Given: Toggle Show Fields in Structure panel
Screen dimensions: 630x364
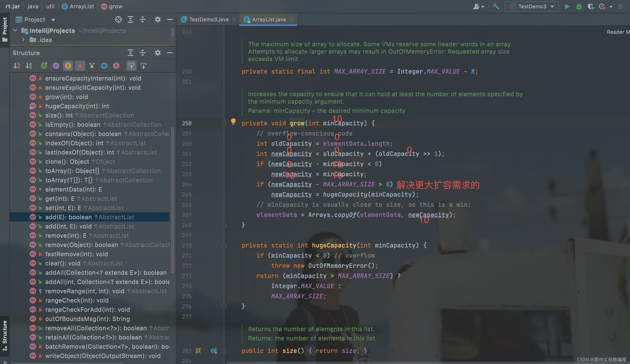Looking at the screenshot, I should tap(68, 65).
